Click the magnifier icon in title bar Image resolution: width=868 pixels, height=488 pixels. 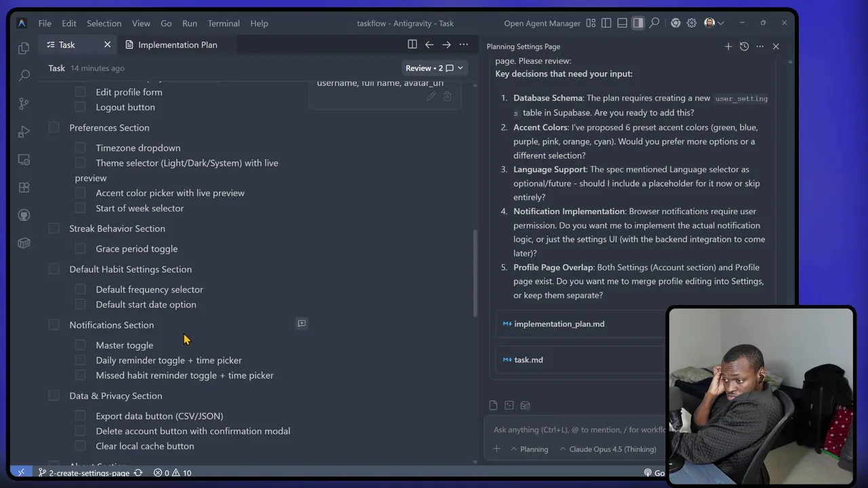654,23
